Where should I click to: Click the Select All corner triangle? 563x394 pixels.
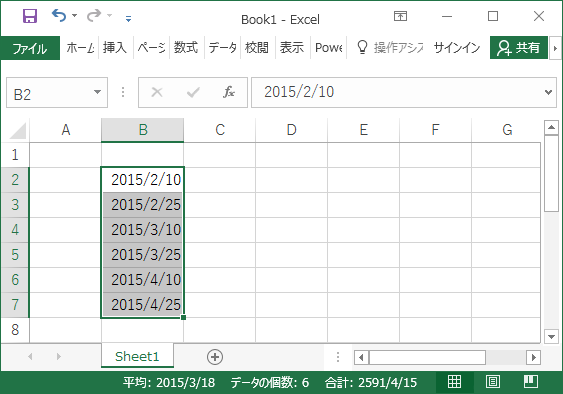click(18, 130)
